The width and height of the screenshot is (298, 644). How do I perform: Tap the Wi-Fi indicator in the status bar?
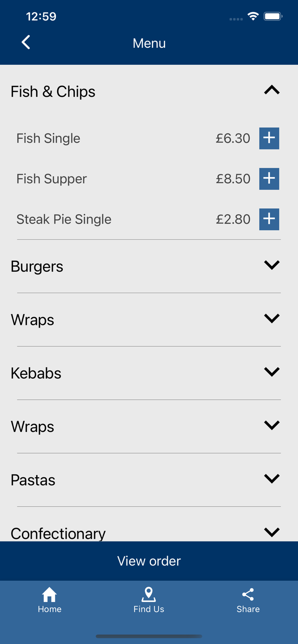click(253, 16)
